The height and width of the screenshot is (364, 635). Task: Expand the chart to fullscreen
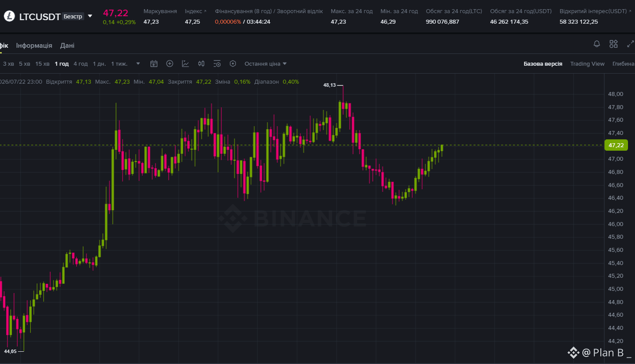tap(631, 44)
